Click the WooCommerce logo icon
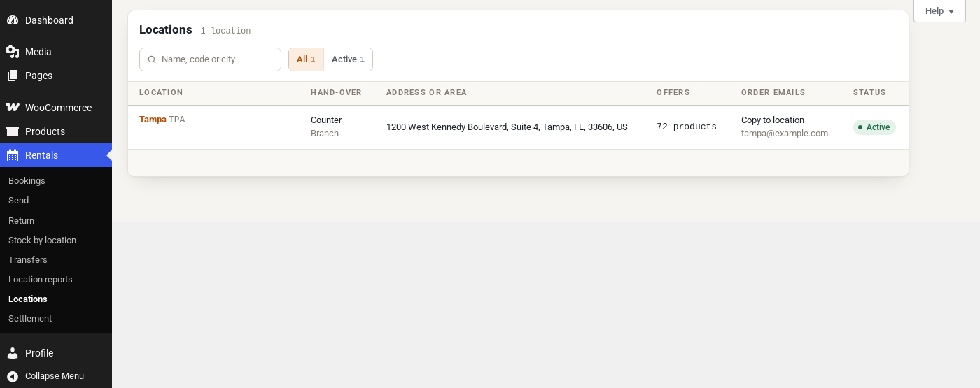Viewport: 980px width, 388px height. coord(13,108)
